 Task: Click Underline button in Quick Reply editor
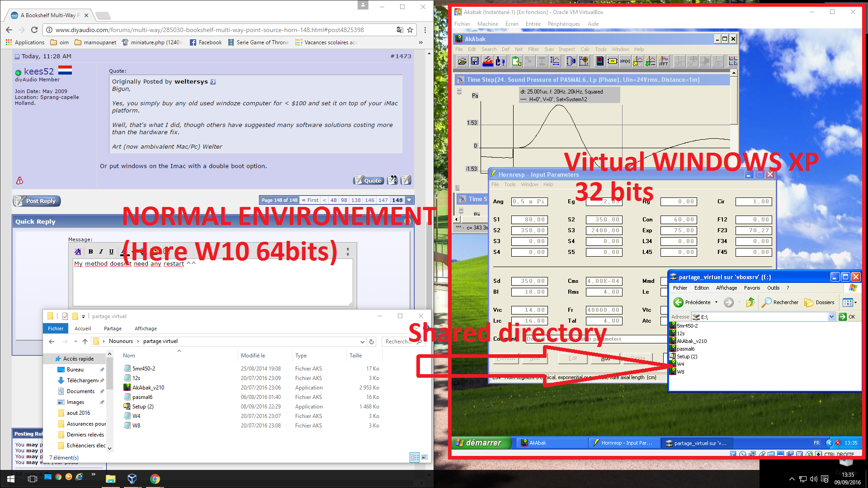[x=111, y=252]
